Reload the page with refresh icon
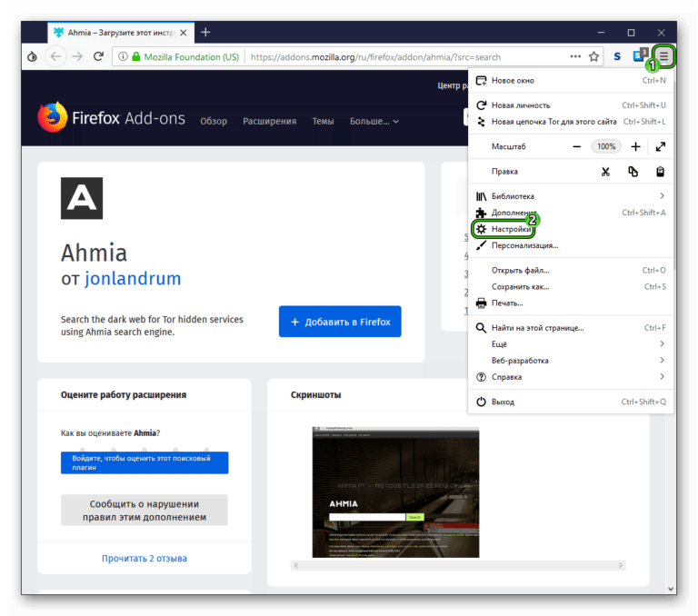 click(98, 56)
